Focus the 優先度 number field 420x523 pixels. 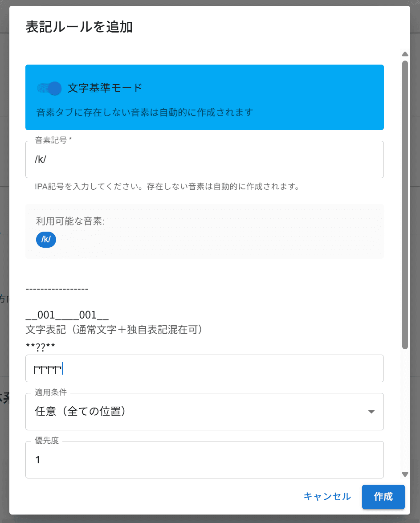click(x=204, y=460)
